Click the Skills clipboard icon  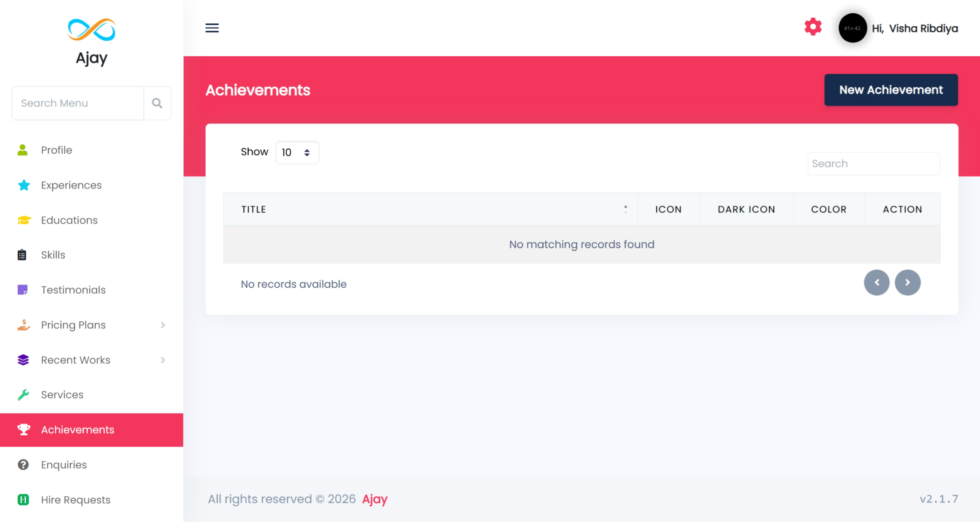pyautogui.click(x=22, y=255)
